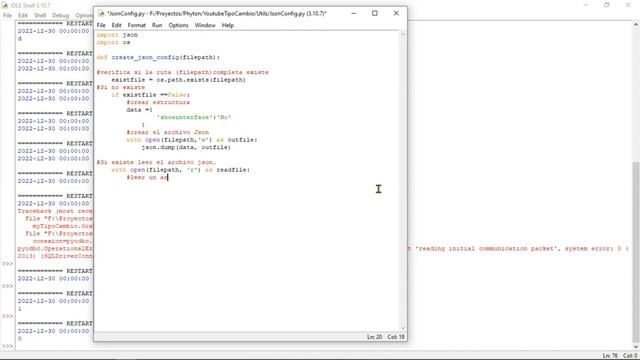This screenshot has height=360, width=640.
Task: Click the last '>>>' prompt in Shell
Action: click(7, 347)
